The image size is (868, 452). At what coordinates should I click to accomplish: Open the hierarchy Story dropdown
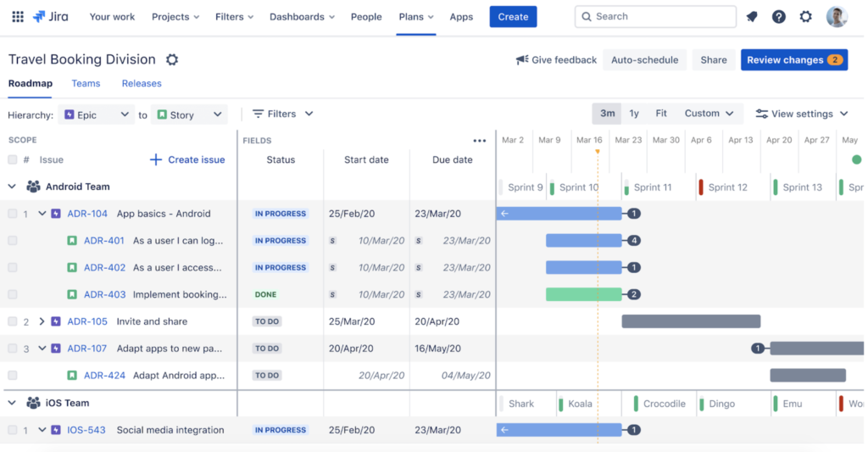[x=189, y=114]
